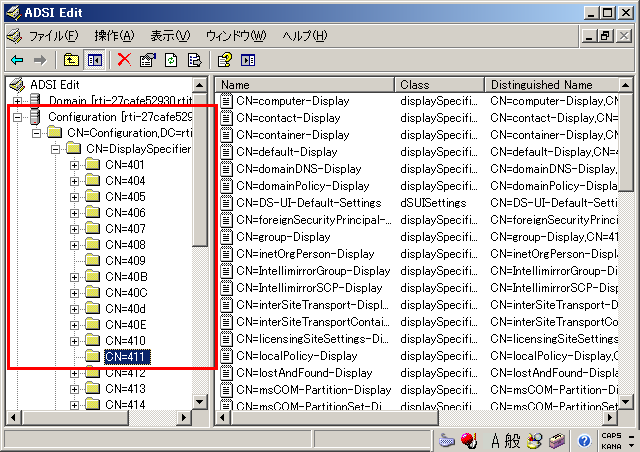Click the IME toolbox icon
The height and width of the screenshot is (452, 640).
click(x=557, y=441)
